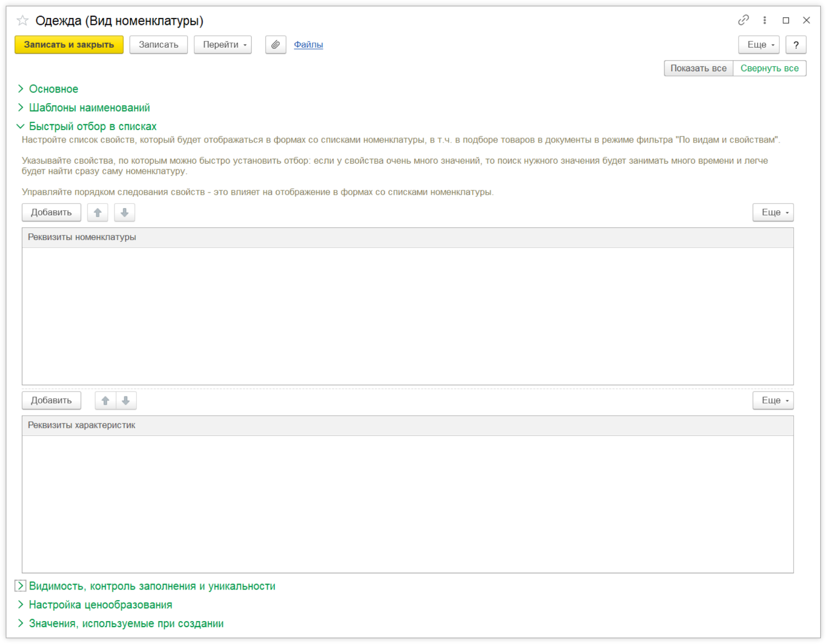
Task: Move down arrow for Реквизиты номенклатуры
Action: 124,213
